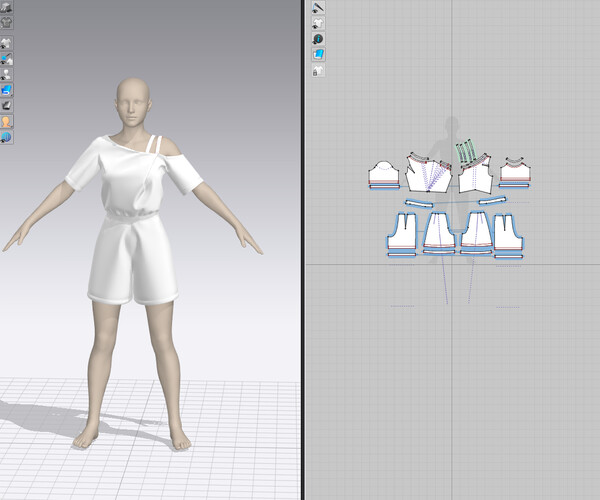Click the blue fabric texture icon in 2D window

coord(318,55)
